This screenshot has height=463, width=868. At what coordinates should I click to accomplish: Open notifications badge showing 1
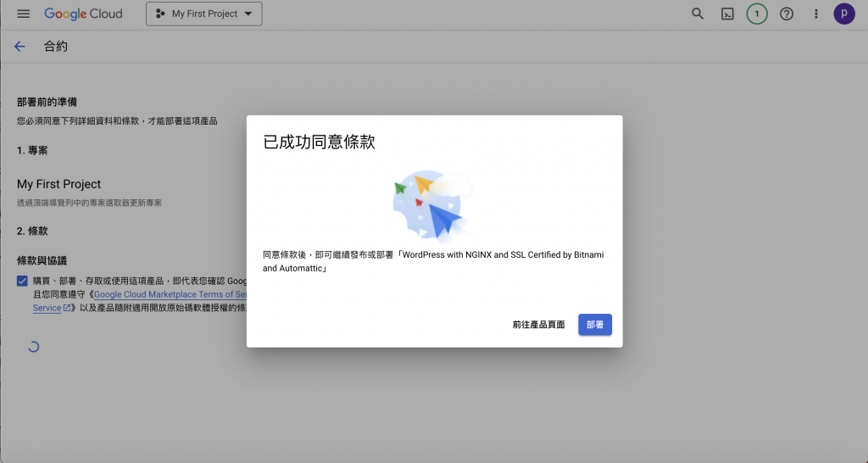pos(757,14)
